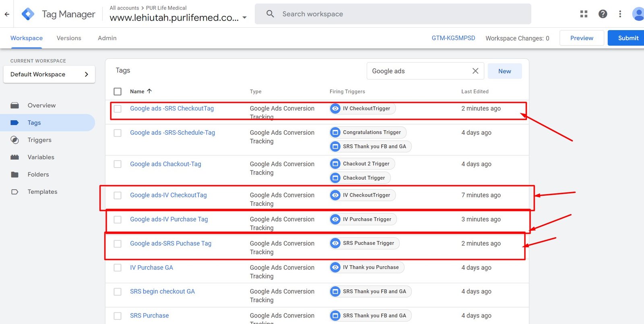Screen dimensions: 644x324
Task: Click the Type column header
Action: 256,92
